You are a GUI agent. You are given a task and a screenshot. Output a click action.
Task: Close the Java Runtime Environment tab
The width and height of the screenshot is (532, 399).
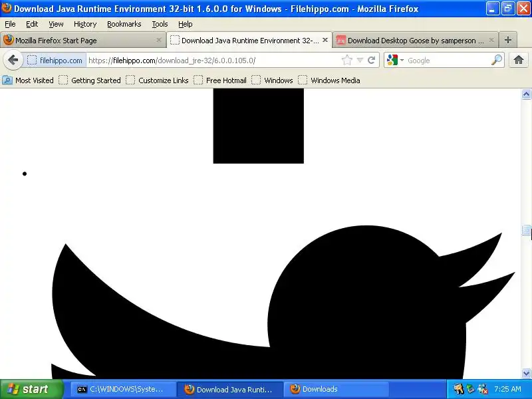coord(325,40)
